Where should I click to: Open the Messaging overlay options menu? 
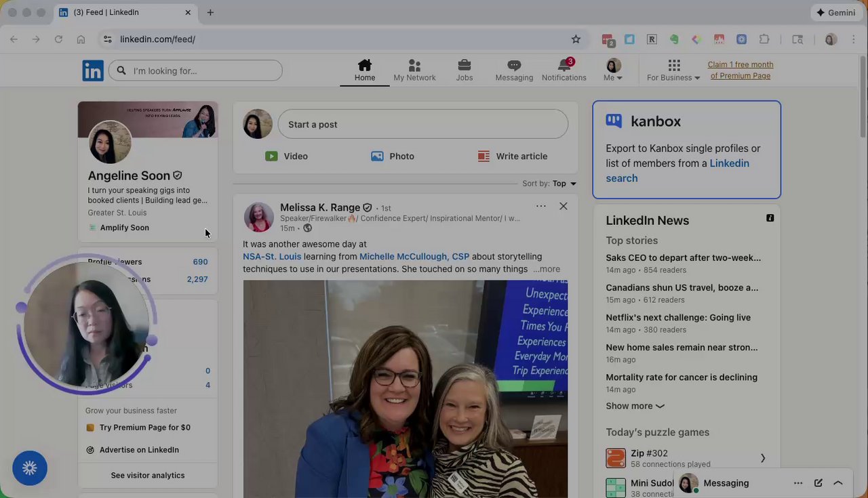798,483
